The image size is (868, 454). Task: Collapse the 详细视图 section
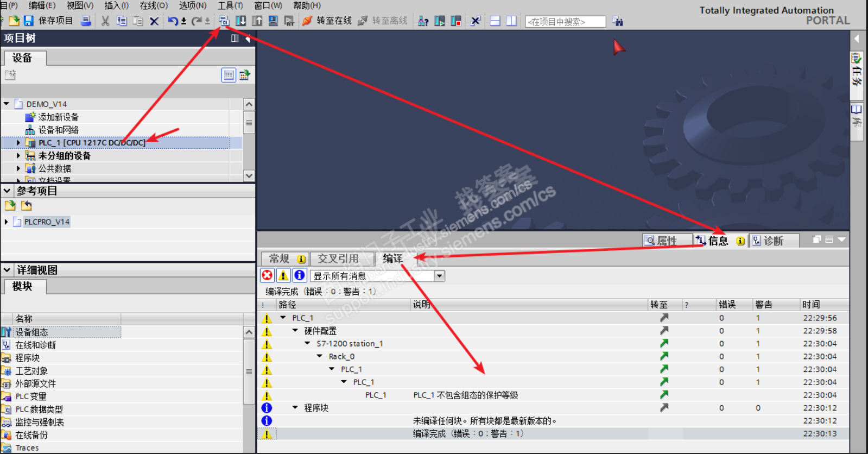[x=7, y=270]
